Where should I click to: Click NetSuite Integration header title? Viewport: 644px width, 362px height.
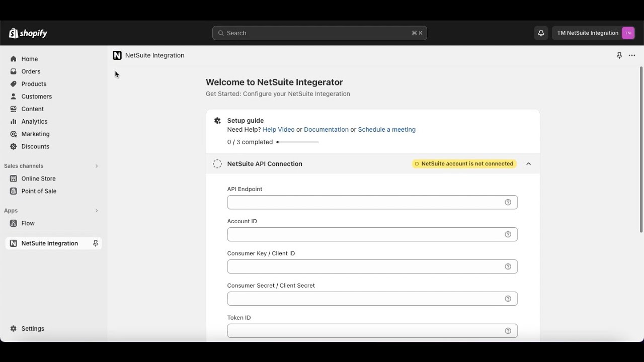pyautogui.click(x=155, y=55)
